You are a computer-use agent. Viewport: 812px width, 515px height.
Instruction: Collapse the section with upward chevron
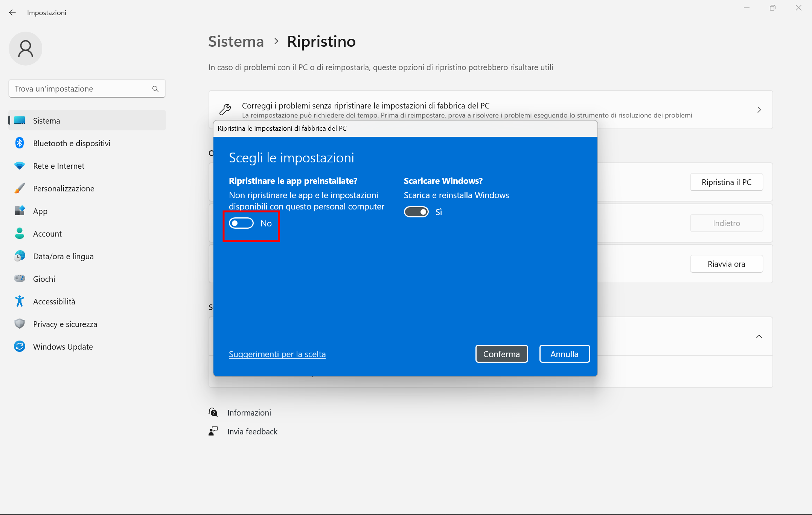(759, 337)
